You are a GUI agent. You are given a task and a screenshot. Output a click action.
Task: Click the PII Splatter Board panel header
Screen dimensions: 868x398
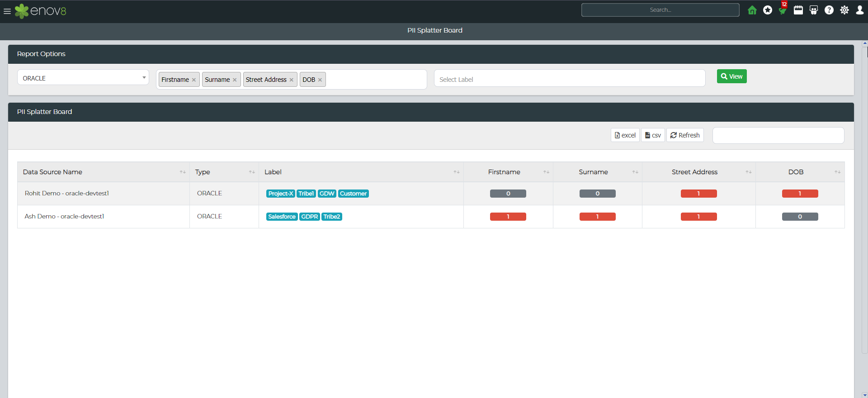pyautogui.click(x=431, y=112)
